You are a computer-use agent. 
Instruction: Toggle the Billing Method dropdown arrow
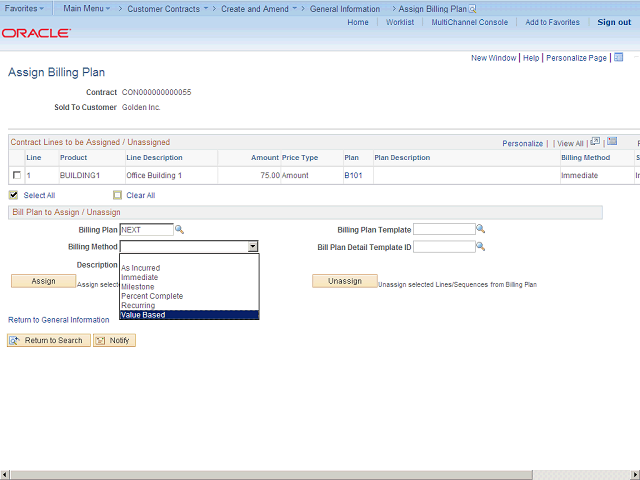253,247
